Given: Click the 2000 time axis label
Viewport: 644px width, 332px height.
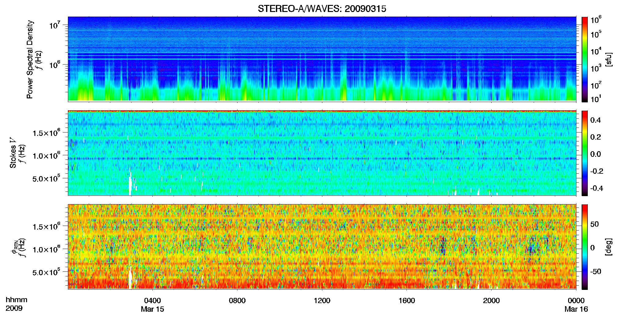Looking at the screenshot, I should coord(491,301).
